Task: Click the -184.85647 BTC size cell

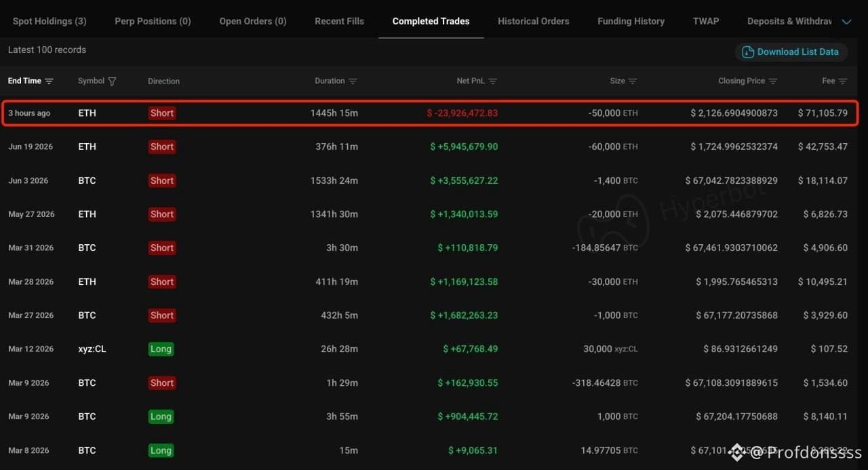Action: 605,248
